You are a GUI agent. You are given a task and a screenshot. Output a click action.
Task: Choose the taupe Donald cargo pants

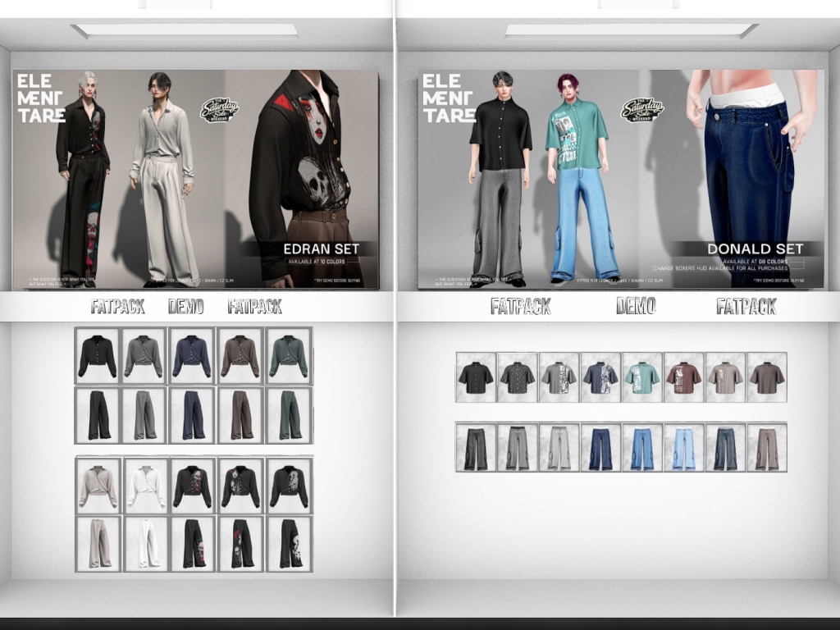(767, 447)
